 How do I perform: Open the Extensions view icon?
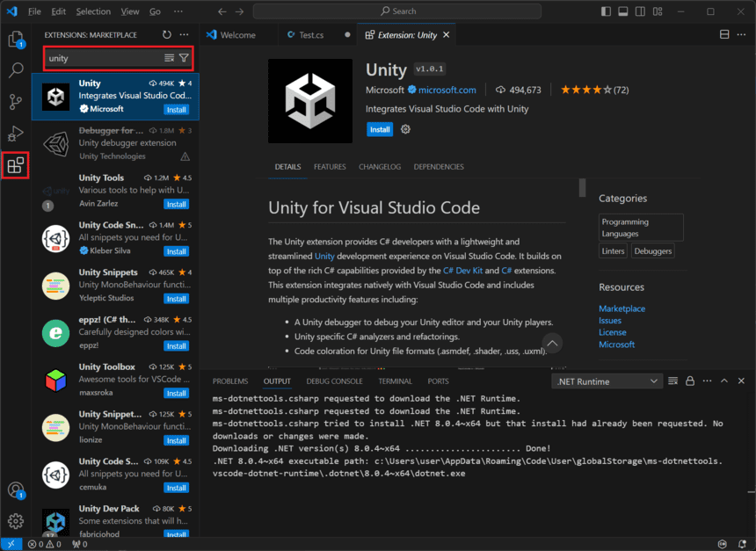(x=16, y=165)
